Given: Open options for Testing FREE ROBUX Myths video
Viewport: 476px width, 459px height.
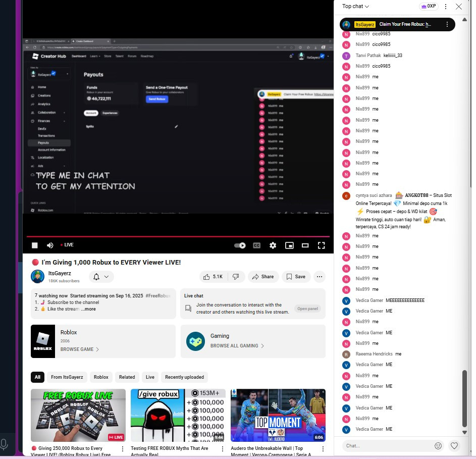Looking at the screenshot, I should click(223, 449).
